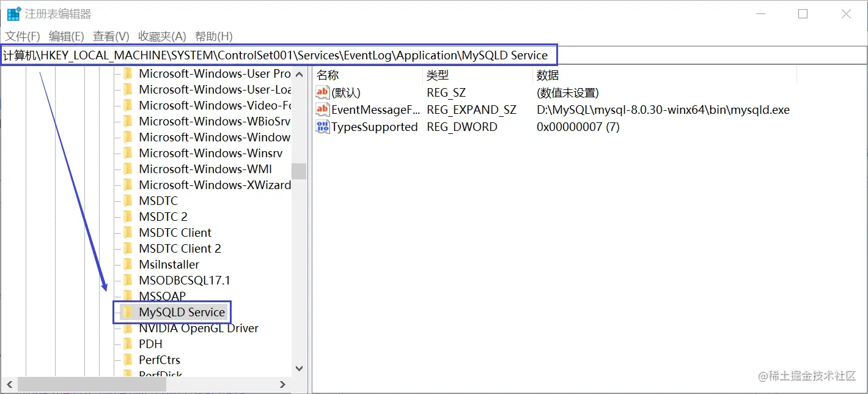Click folder icon of Microsoft-Windows-User-Loa
This screenshot has height=394, width=868.
point(128,89)
